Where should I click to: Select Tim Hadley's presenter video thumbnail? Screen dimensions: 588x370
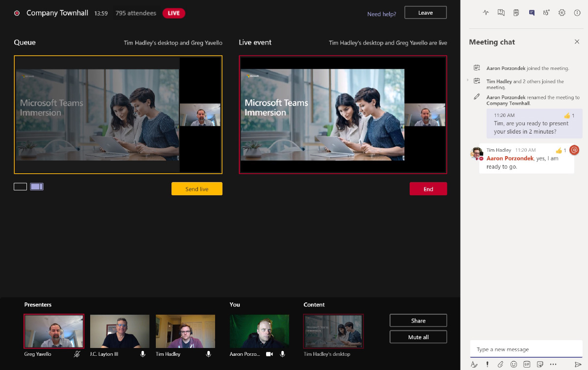point(185,331)
